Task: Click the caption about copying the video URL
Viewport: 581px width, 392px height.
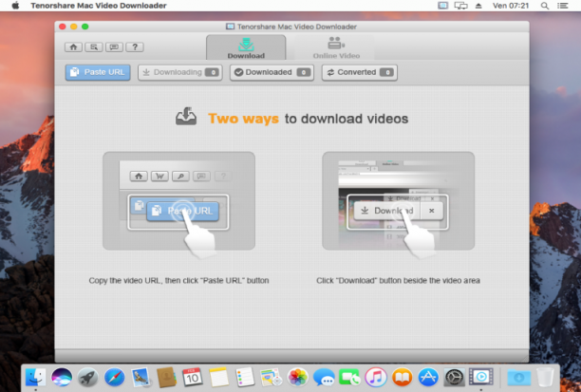Action: tap(179, 281)
